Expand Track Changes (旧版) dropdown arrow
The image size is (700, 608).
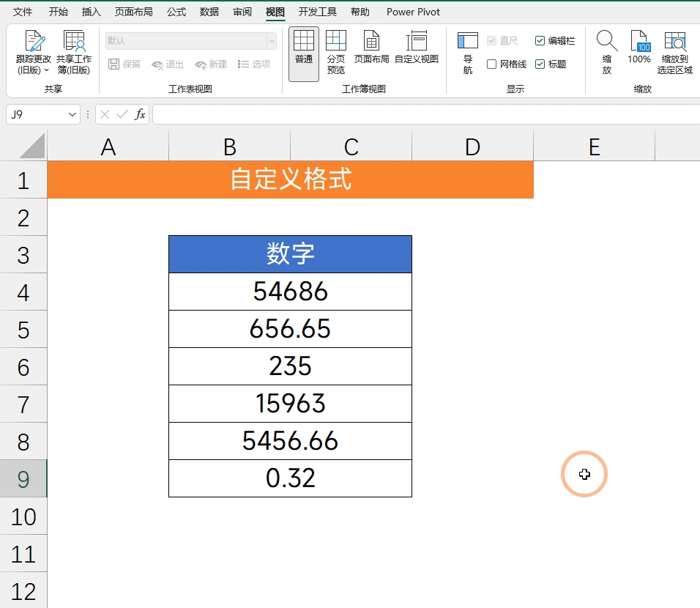(46, 70)
